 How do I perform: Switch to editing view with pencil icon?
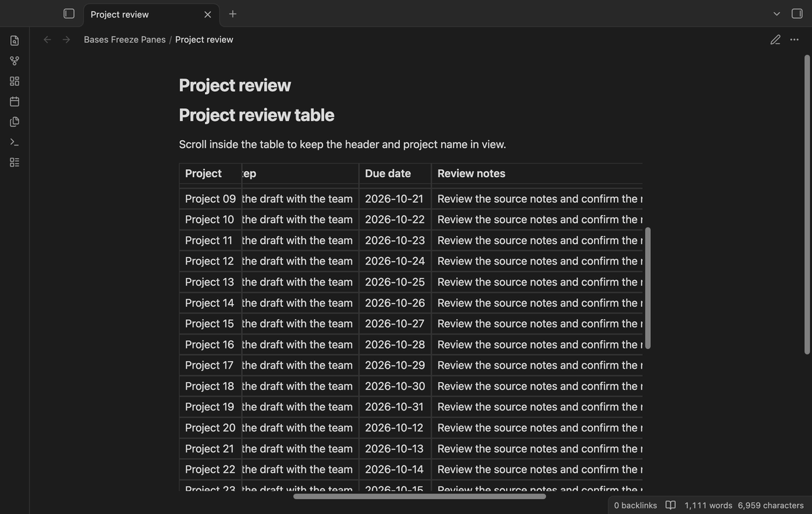coord(775,39)
